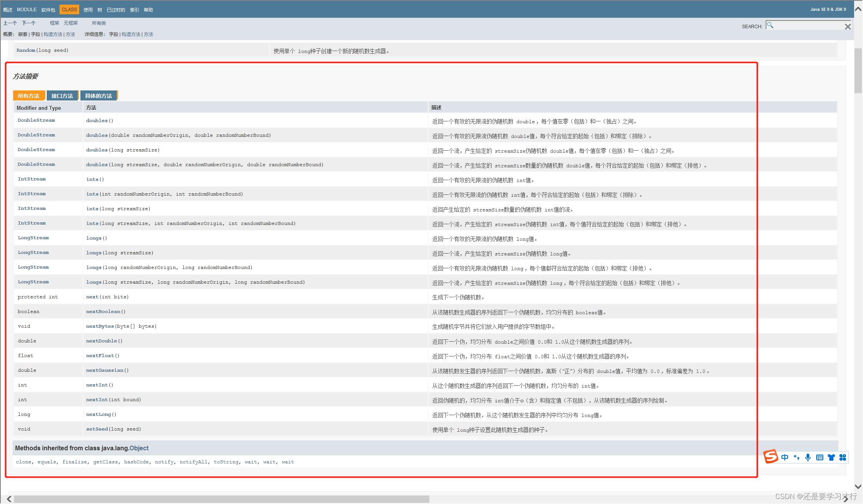Open the 概述 navigation item

(x=8, y=10)
